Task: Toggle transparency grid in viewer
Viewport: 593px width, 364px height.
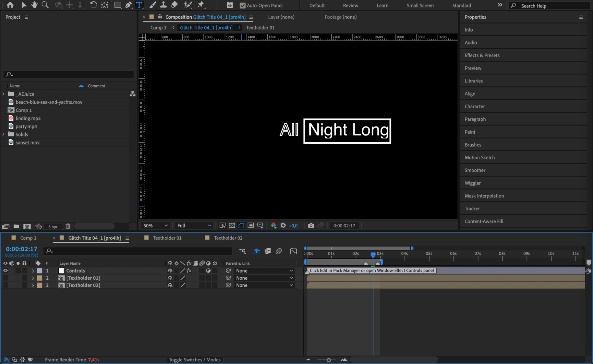Action: (x=232, y=225)
